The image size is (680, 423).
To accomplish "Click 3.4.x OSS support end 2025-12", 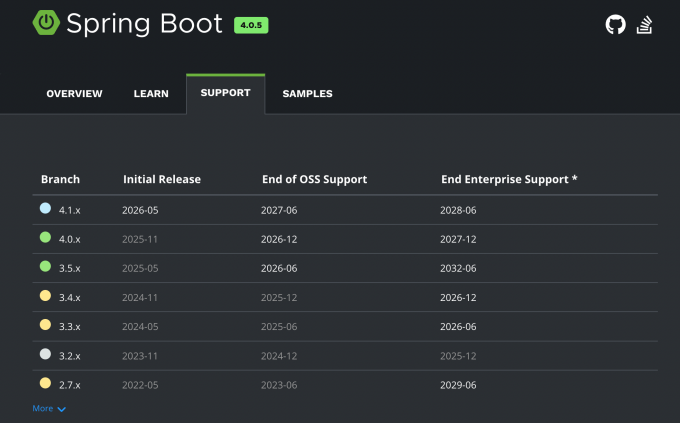I will [x=279, y=298].
